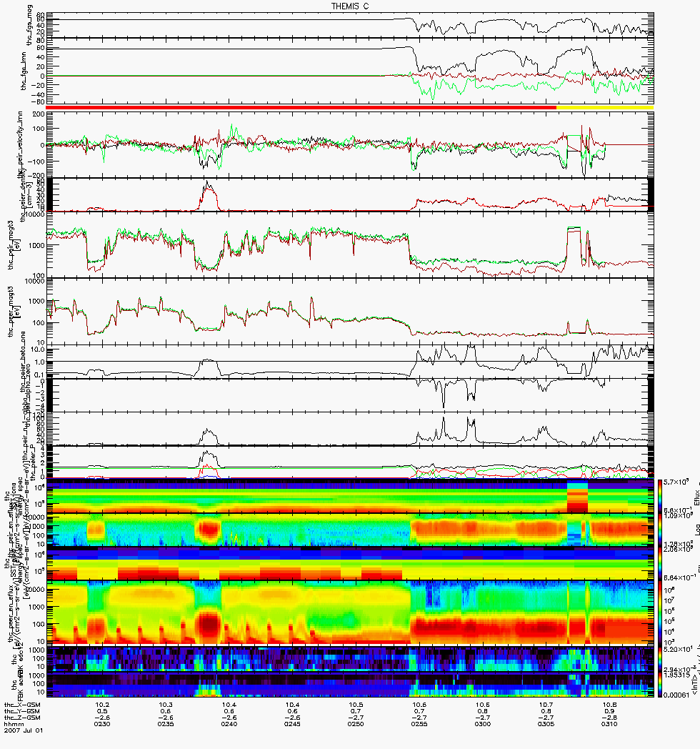Click the THEMIS C plot title
Viewport: 700px width, 749px height.
(350, 6)
